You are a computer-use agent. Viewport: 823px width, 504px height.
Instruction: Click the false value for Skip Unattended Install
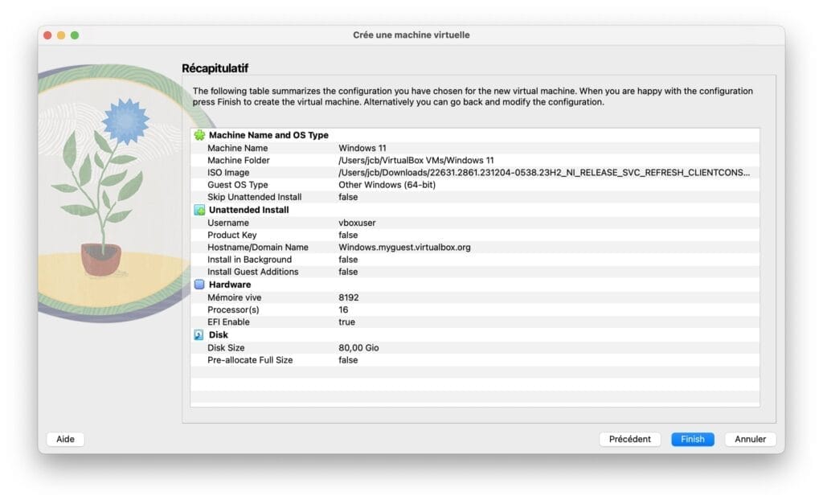[348, 197]
